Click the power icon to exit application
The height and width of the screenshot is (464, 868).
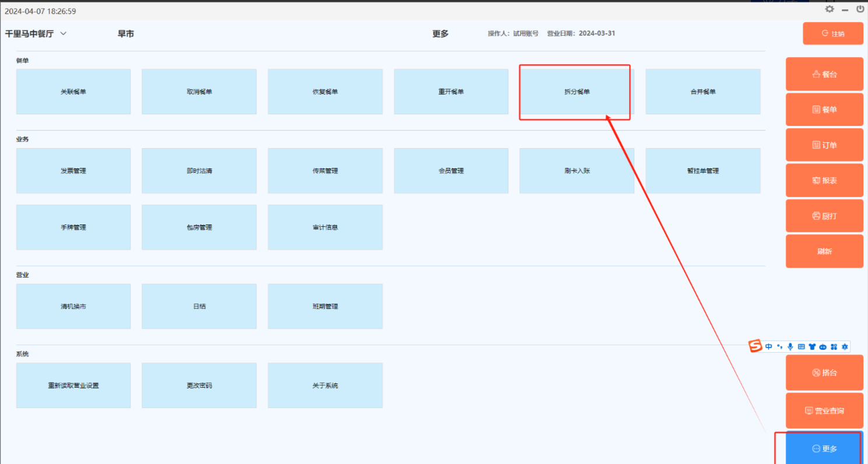pyautogui.click(x=860, y=9)
